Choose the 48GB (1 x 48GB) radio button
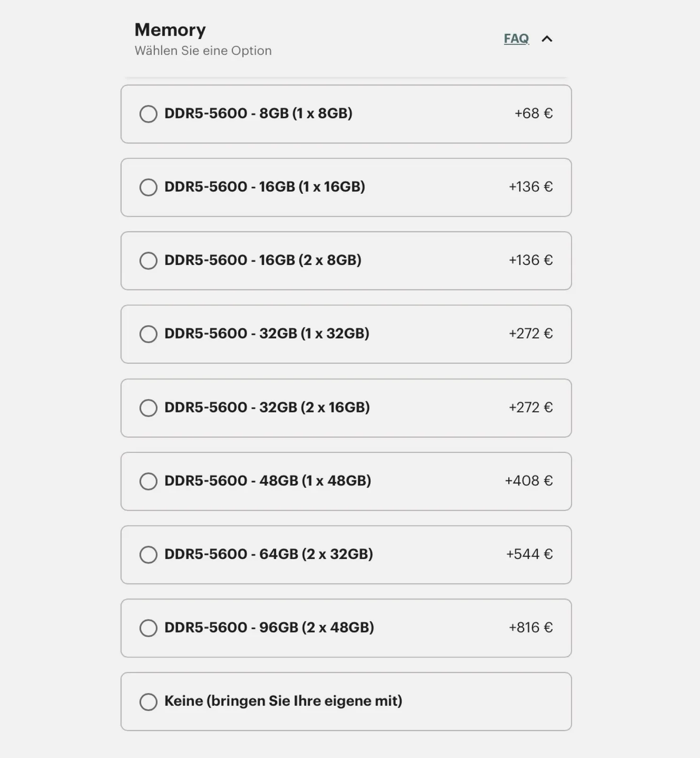700x758 pixels. pyautogui.click(x=148, y=481)
